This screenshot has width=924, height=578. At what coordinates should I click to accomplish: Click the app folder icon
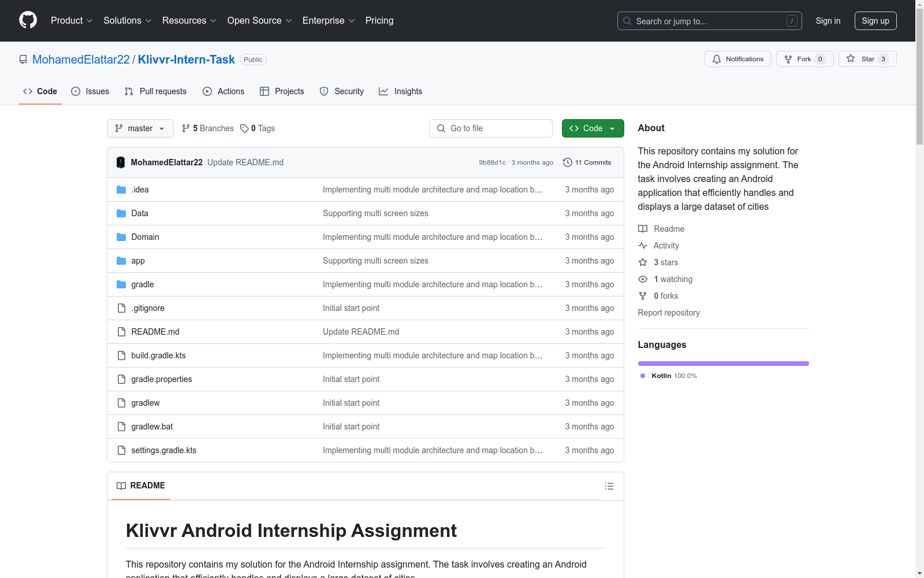[x=121, y=261]
